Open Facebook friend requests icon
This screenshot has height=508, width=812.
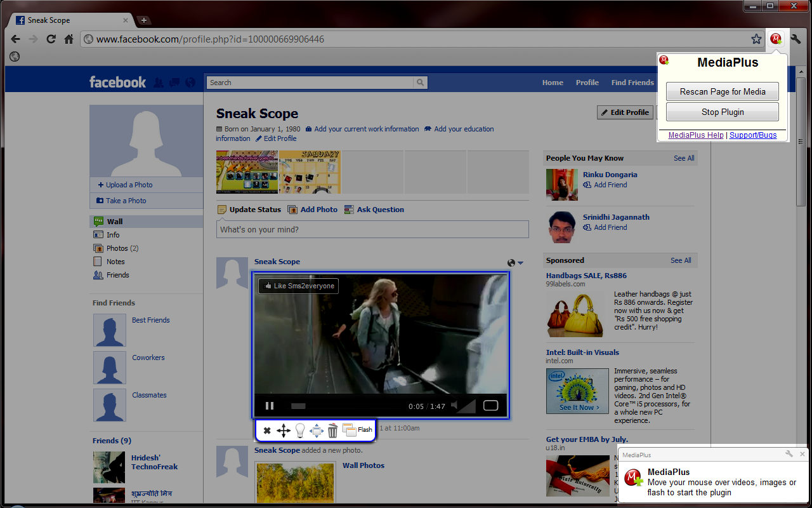(x=159, y=83)
